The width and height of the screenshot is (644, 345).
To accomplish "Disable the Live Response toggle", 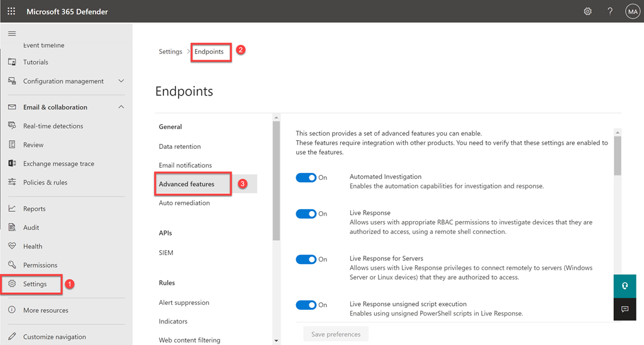I will [306, 214].
